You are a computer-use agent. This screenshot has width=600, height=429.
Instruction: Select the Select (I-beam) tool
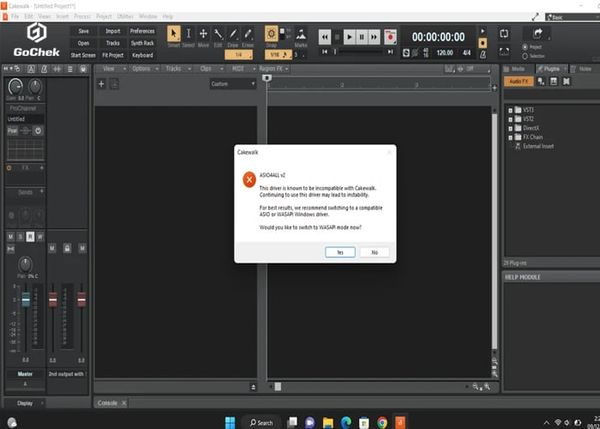(188, 34)
